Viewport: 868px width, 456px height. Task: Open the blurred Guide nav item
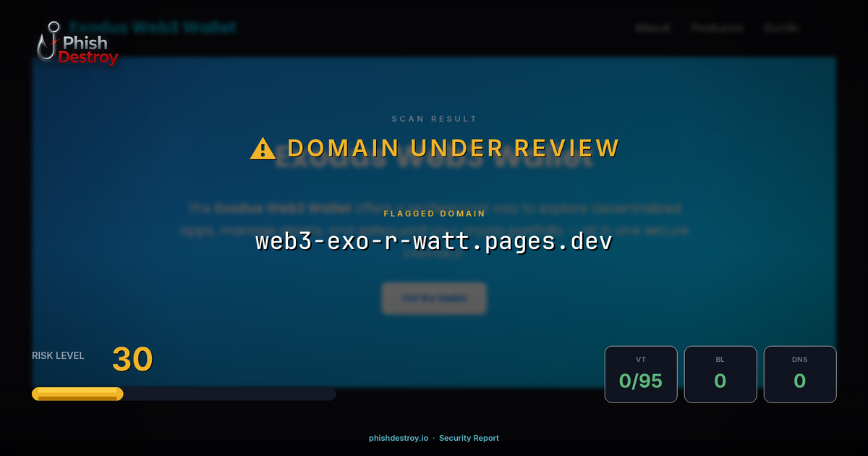(x=781, y=28)
